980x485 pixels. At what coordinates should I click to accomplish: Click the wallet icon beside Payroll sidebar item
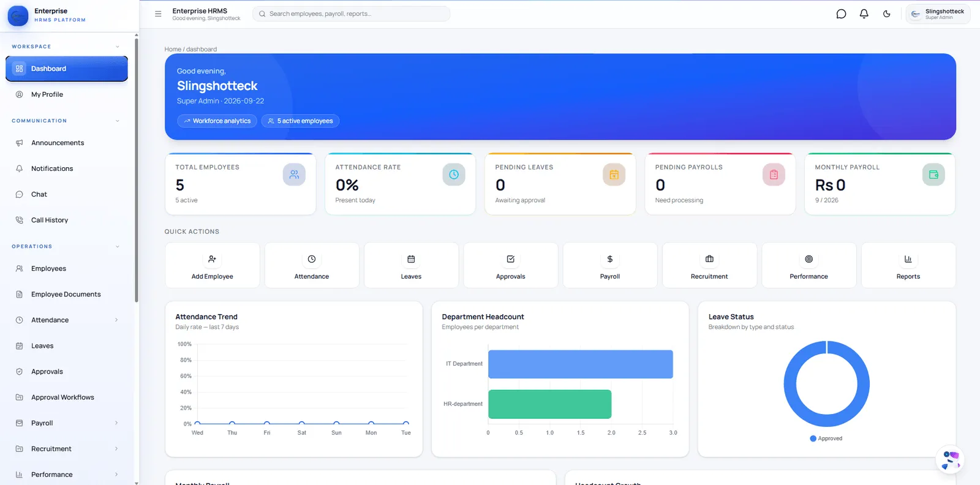(19, 423)
